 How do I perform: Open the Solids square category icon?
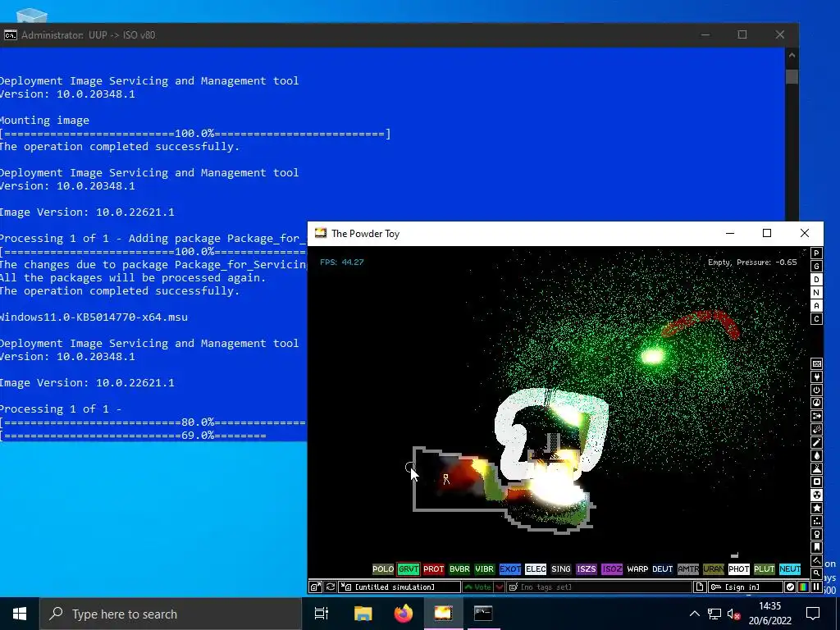816,482
